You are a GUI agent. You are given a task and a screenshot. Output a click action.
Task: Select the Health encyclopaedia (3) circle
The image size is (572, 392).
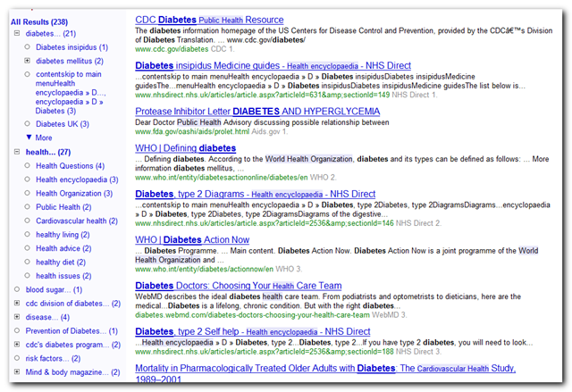coord(27,179)
